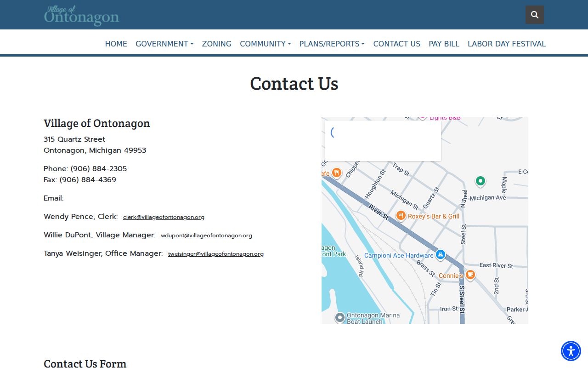Screen dimensions: 588x368
Task: Open the site search magnifier icon
Action: (535, 15)
